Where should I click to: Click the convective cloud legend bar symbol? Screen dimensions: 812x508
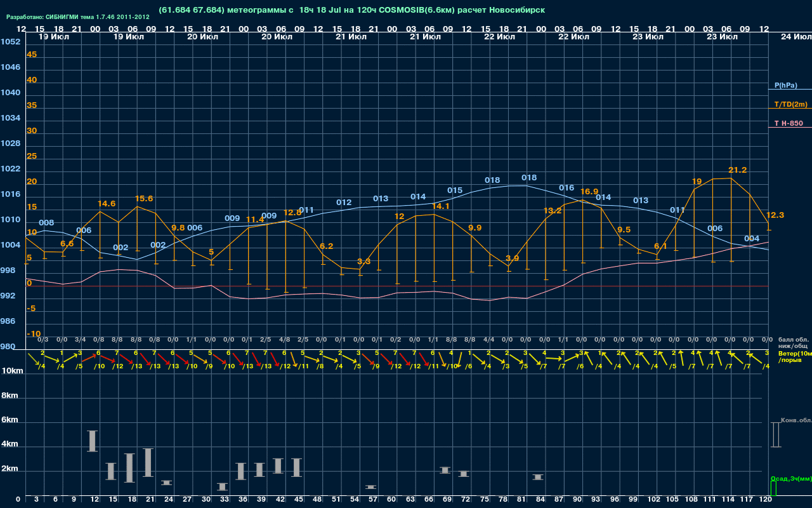click(776, 435)
